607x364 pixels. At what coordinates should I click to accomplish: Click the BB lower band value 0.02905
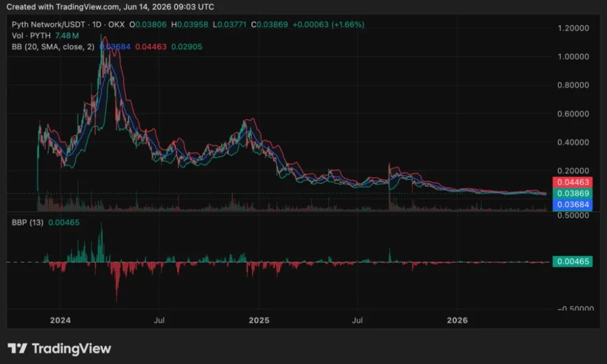tap(186, 47)
